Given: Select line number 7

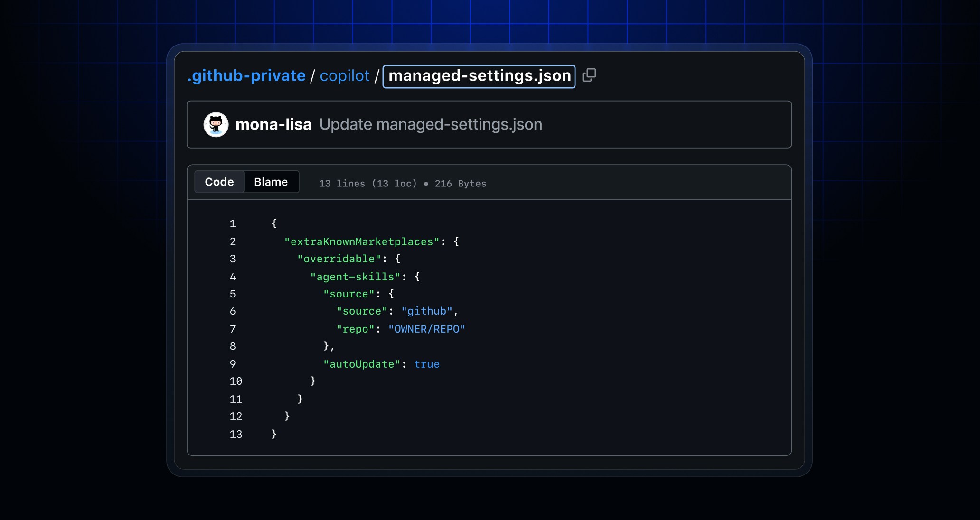Looking at the screenshot, I should coord(233,329).
